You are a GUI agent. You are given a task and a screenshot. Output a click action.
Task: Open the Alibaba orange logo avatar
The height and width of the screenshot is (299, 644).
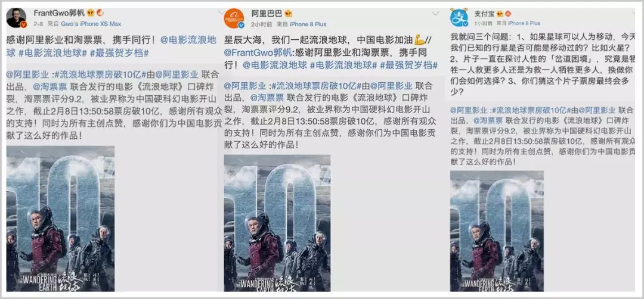tap(234, 18)
